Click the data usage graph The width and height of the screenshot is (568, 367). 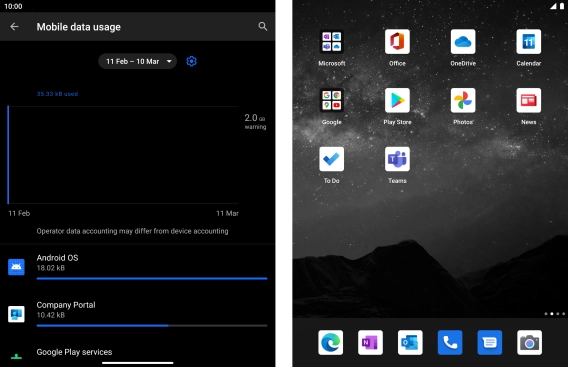pyautogui.click(x=123, y=155)
